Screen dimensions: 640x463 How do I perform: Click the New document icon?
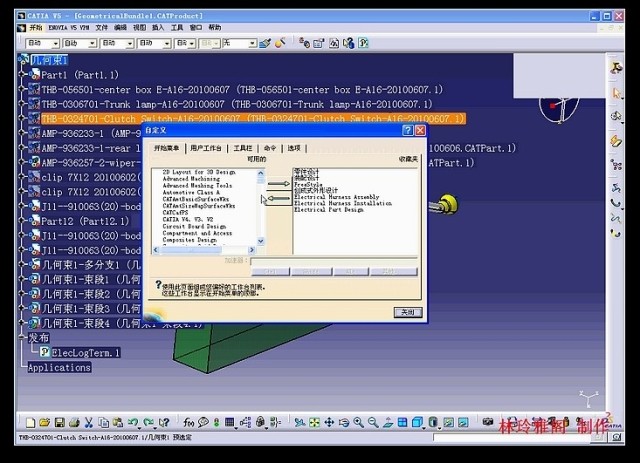(x=30, y=423)
